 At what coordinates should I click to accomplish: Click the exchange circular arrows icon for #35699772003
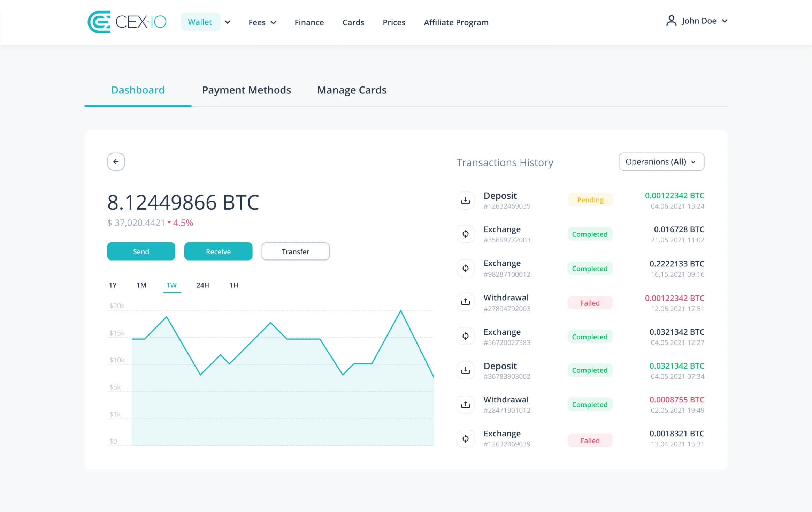coord(466,234)
